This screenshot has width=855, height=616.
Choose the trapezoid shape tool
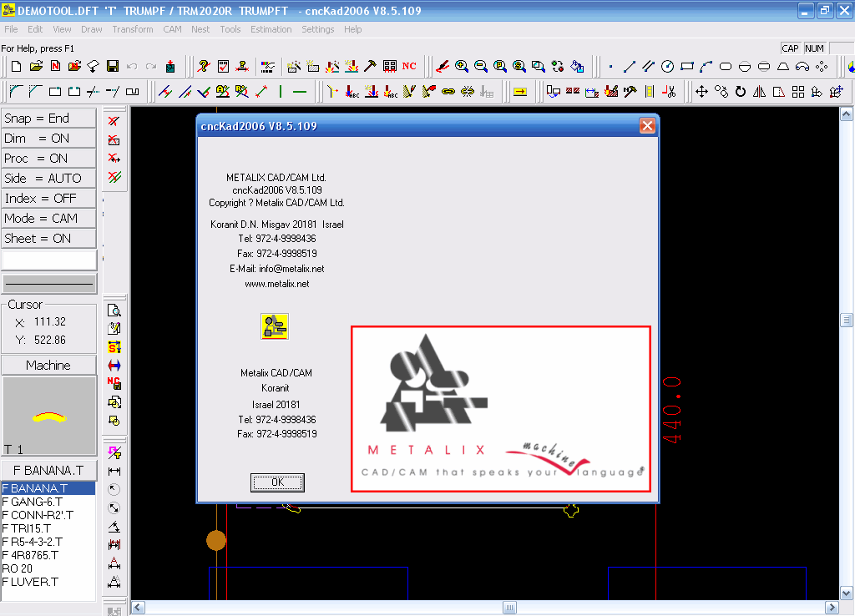click(783, 67)
